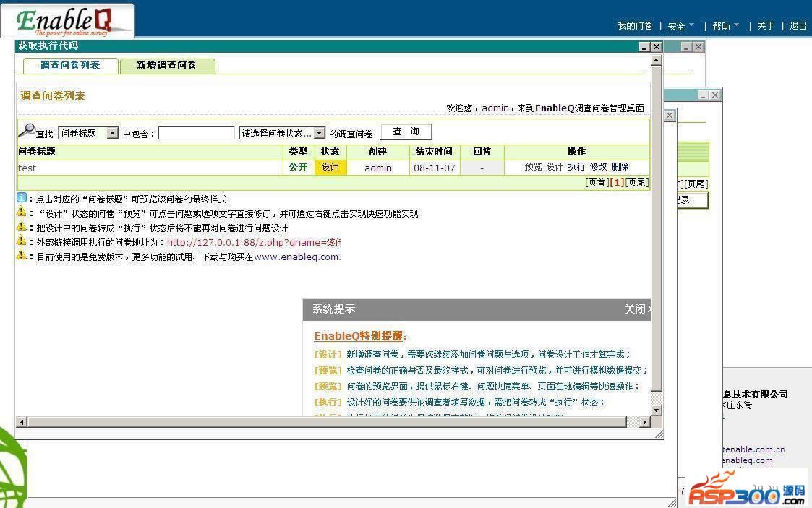Select the 调查问卷列表 tab

click(69, 66)
